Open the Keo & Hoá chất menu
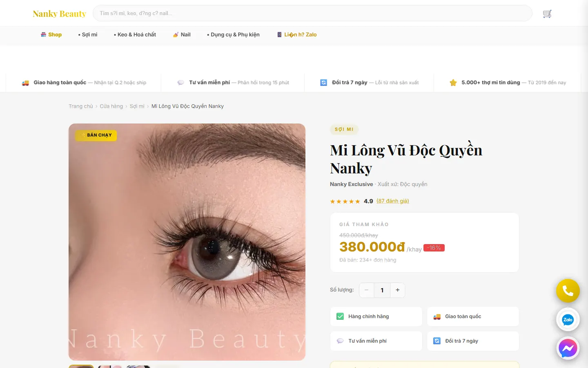 [x=135, y=35]
